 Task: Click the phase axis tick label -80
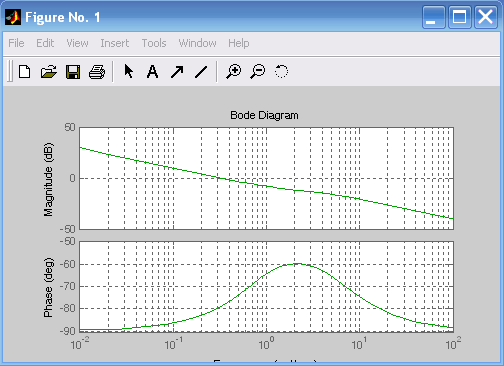[x=68, y=308]
